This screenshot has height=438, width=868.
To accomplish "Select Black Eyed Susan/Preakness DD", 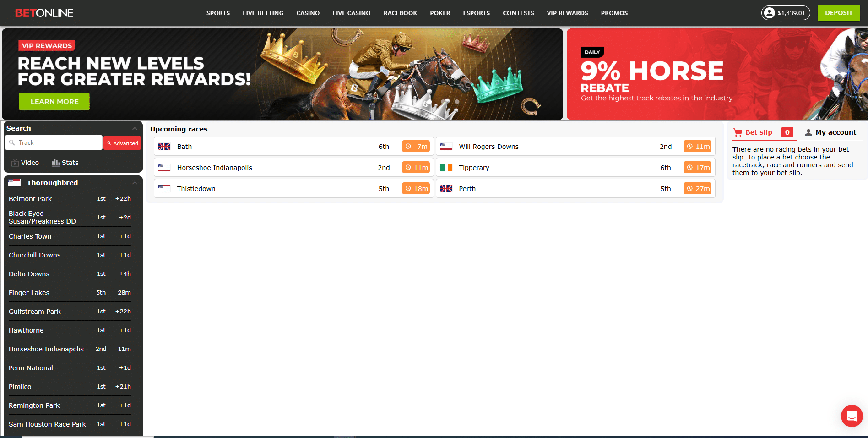I will coord(70,217).
